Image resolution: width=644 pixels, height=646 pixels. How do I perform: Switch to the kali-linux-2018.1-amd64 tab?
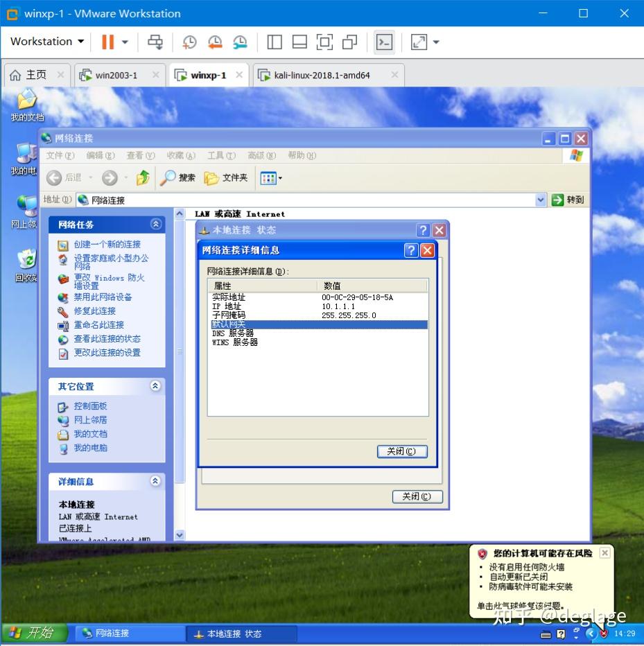[322, 75]
